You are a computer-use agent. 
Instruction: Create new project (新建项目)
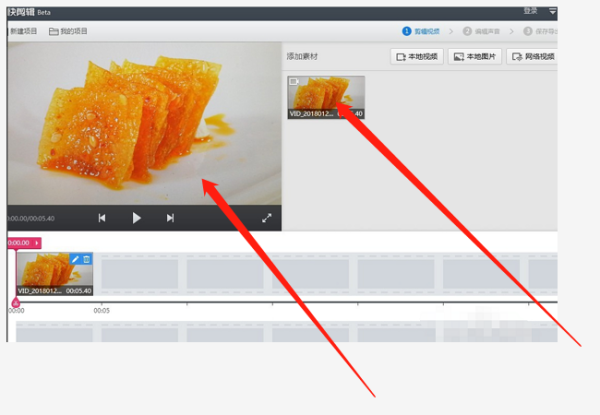coord(23,31)
